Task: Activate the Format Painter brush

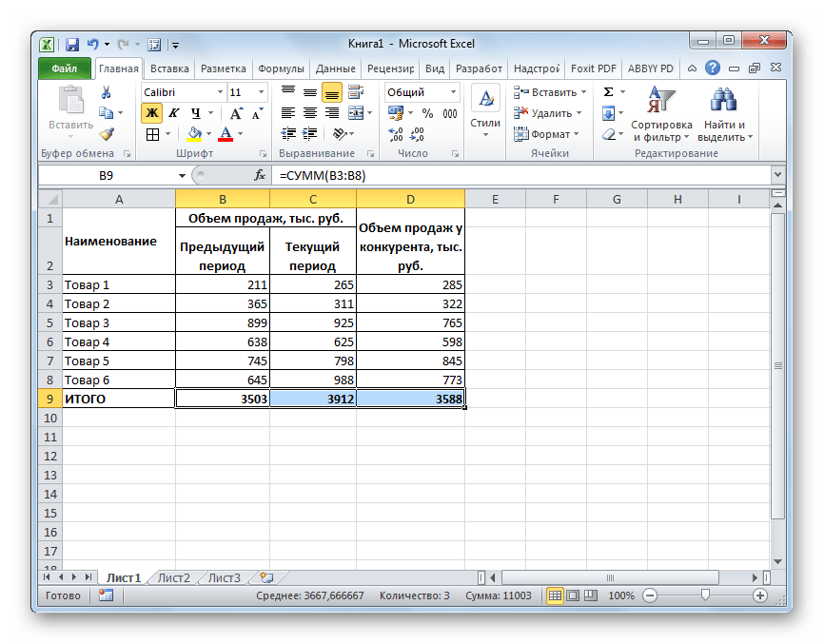Action: pos(107,134)
